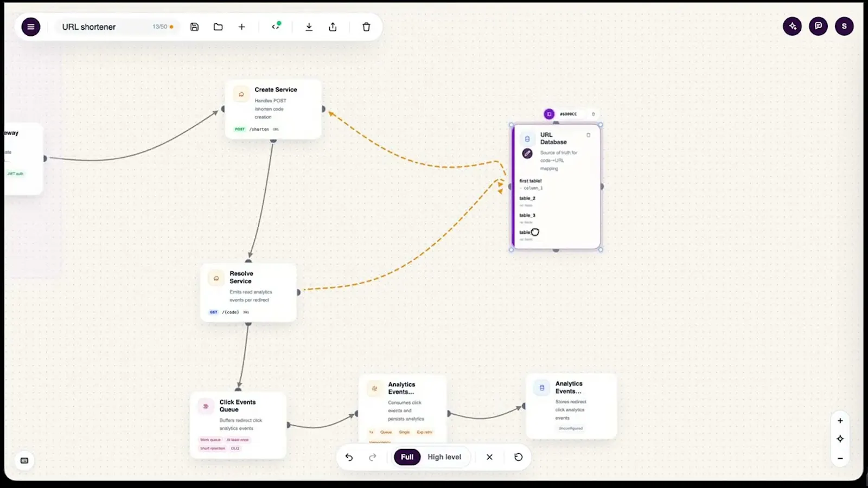This screenshot has height=488, width=868.
Task: Open the AI sparkle assistant button
Action: coord(793,26)
